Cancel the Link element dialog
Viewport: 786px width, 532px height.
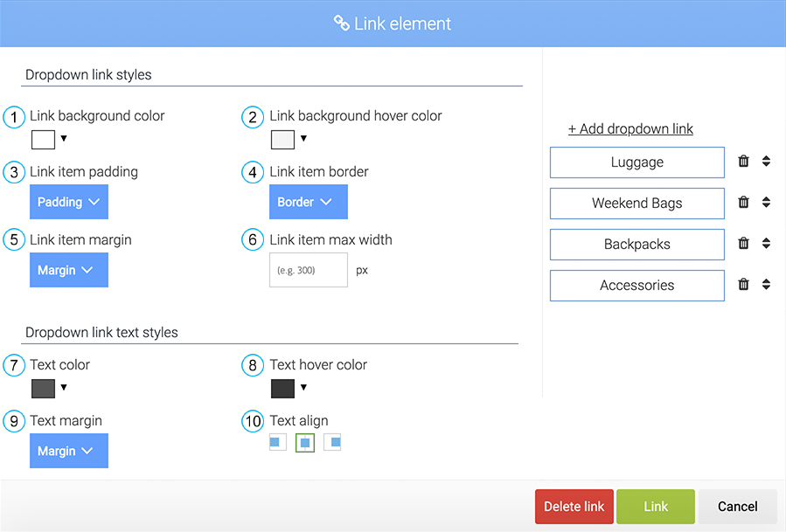coord(737,507)
